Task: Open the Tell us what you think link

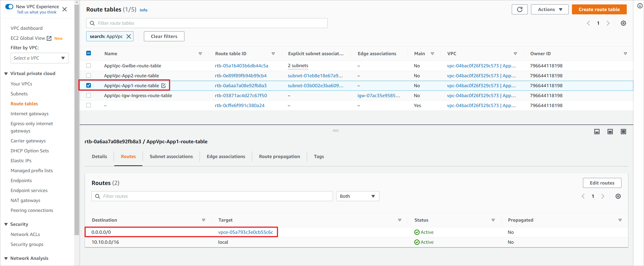Action: 36,12
